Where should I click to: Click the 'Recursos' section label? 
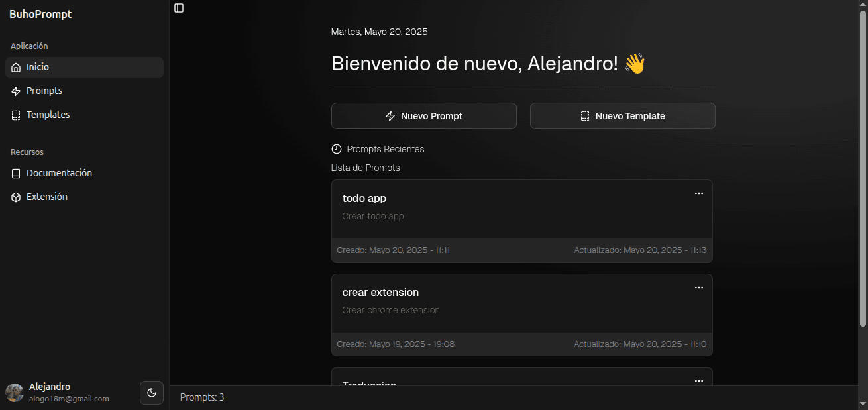tap(27, 152)
